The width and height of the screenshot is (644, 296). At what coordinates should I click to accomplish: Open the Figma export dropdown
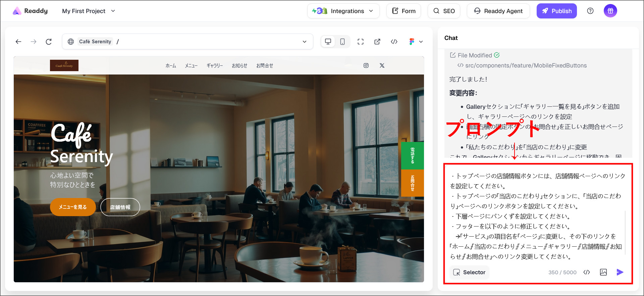(416, 42)
